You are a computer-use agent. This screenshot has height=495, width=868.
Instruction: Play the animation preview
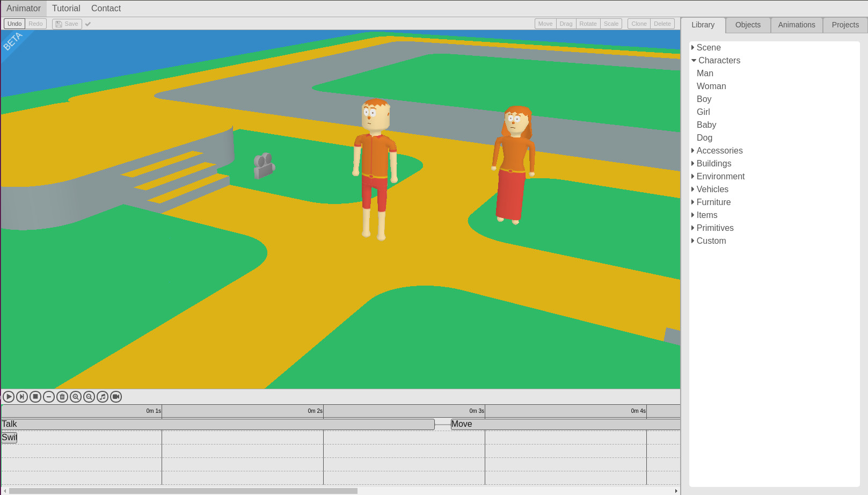[9, 397]
